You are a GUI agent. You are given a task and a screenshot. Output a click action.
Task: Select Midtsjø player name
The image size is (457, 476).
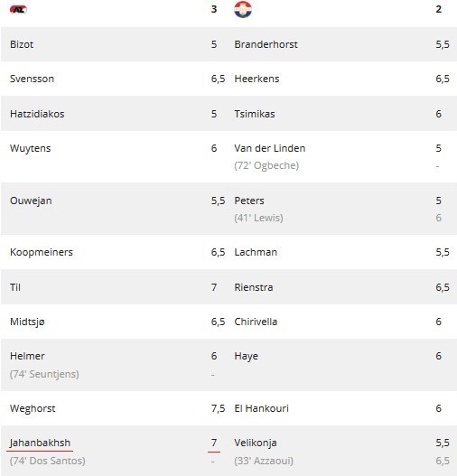click(27, 322)
